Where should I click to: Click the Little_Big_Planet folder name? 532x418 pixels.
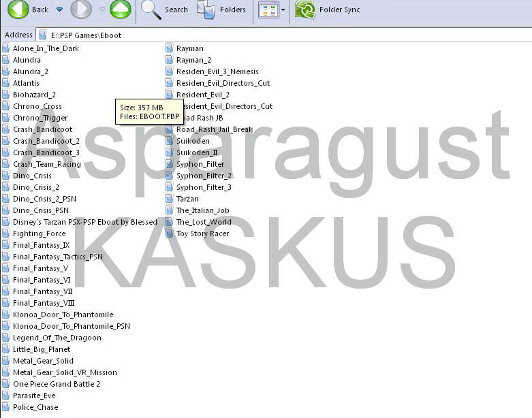coord(42,349)
